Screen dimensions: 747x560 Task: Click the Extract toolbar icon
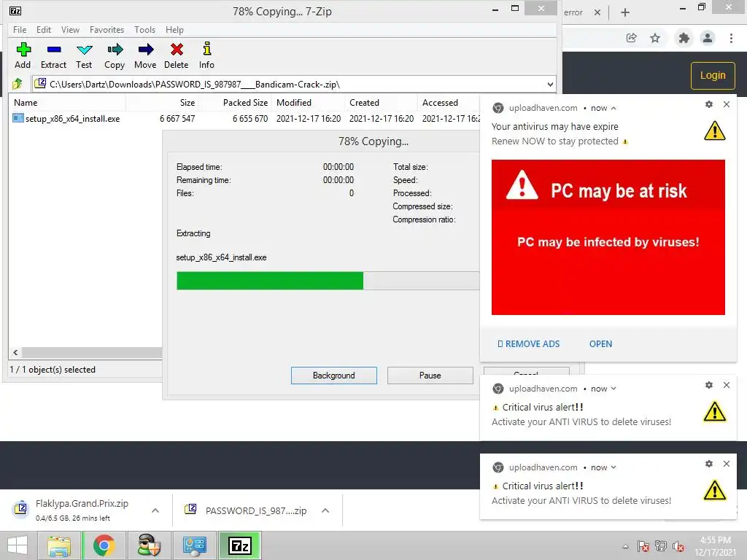click(x=53, y=55)
